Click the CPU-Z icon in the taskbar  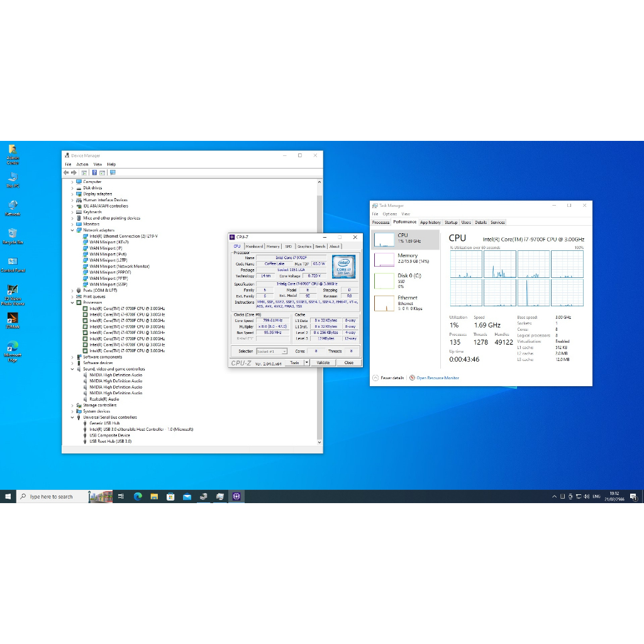tap(236, 496)
